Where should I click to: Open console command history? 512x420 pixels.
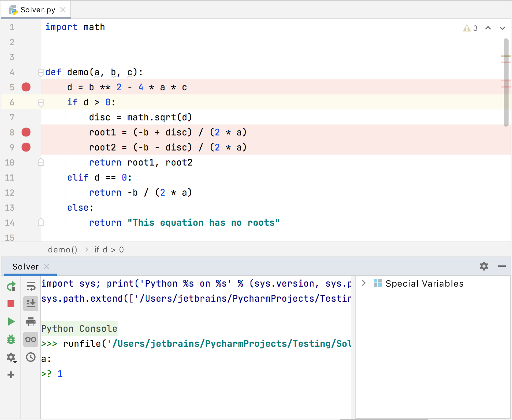pos(31,357)
